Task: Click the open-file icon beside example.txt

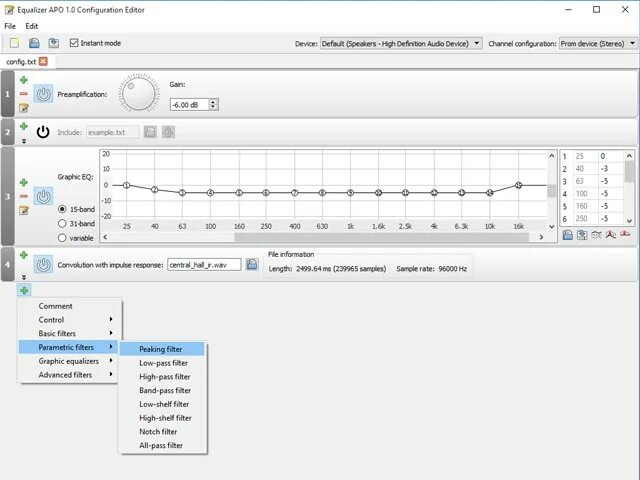Action: pos(150,132)
